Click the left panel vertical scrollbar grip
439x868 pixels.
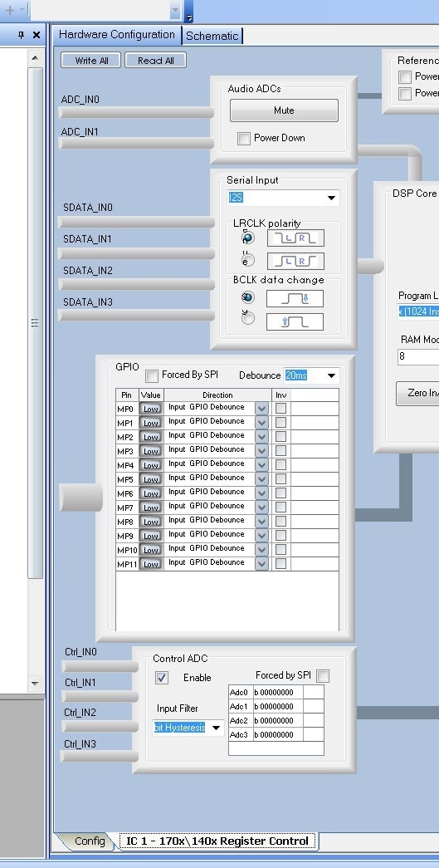(35, 323)
